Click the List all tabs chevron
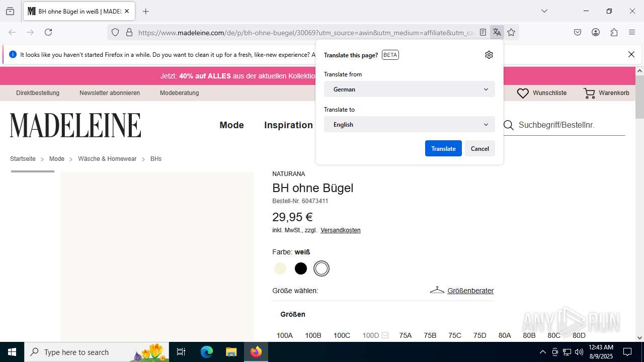This screenshot has height=362, width=644. [x=544, y=11]
